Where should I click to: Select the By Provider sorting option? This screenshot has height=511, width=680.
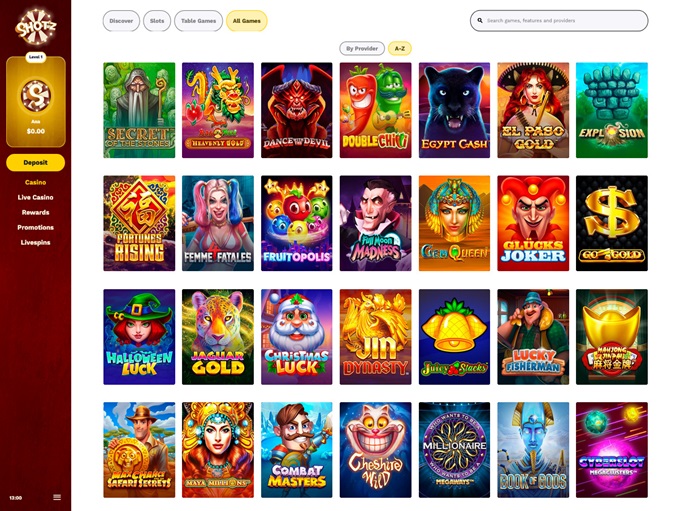coord(362,49)
